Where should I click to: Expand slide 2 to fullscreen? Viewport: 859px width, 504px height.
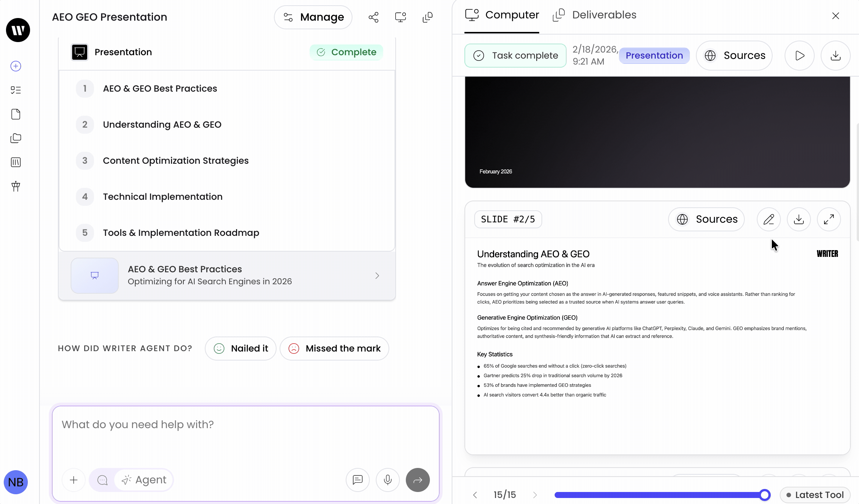(829, 219)
